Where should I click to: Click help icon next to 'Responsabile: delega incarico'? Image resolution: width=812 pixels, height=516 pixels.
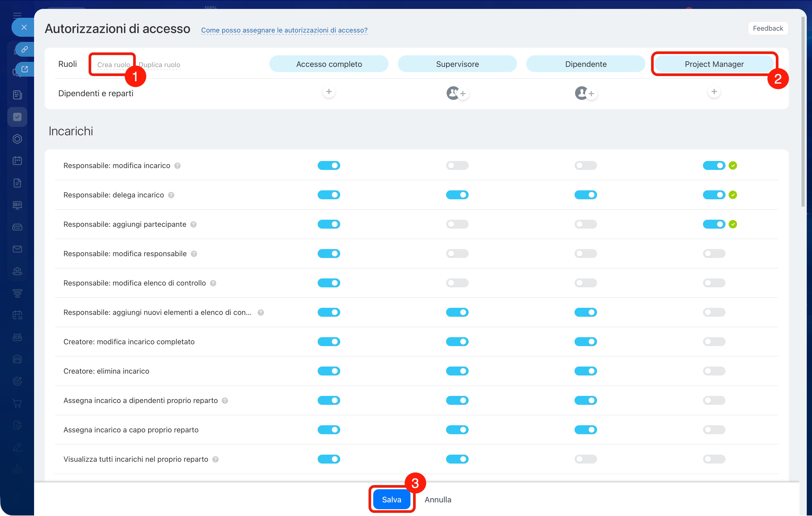171,195
